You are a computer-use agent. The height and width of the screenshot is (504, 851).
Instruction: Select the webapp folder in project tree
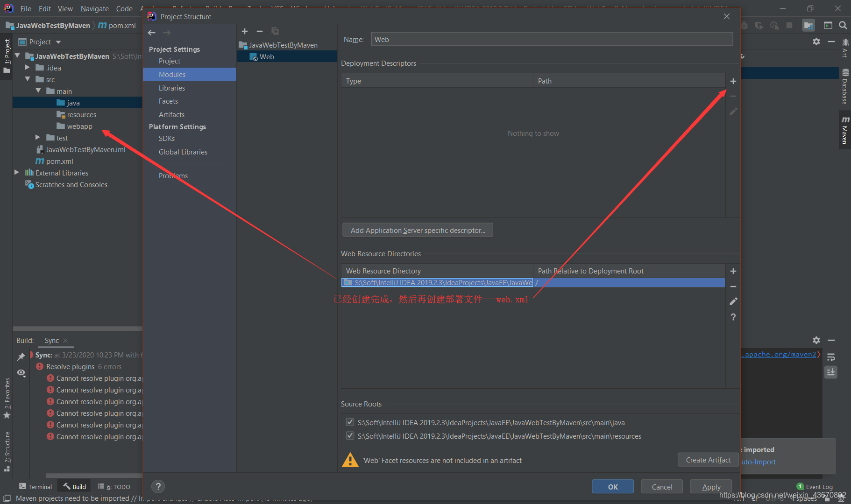[75, 126]
